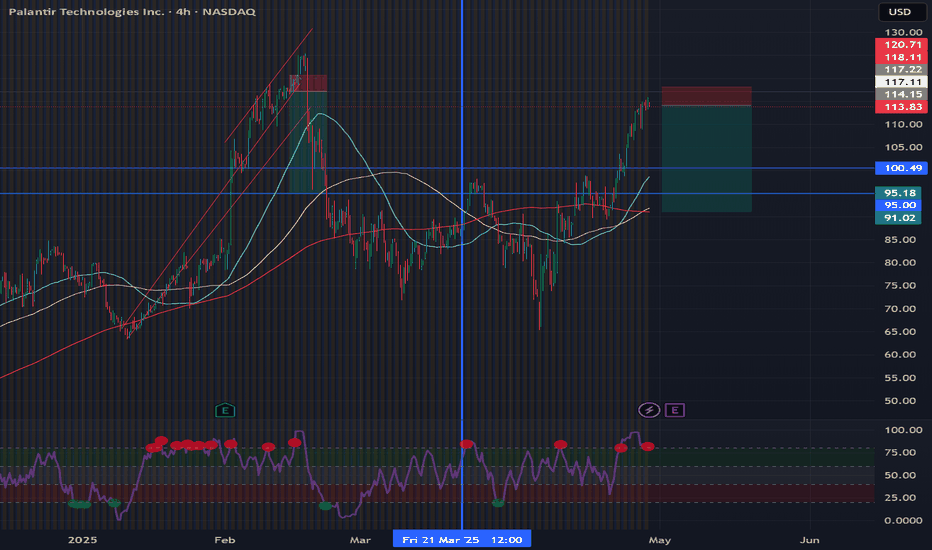This screenshot has width=932, height=550.
Task: Select the 113.83 current price label
Action: [902, 107]
